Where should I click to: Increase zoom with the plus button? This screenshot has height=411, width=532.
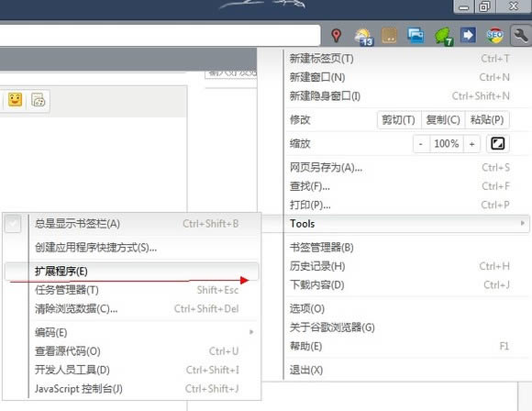click(x=471, y=144)
